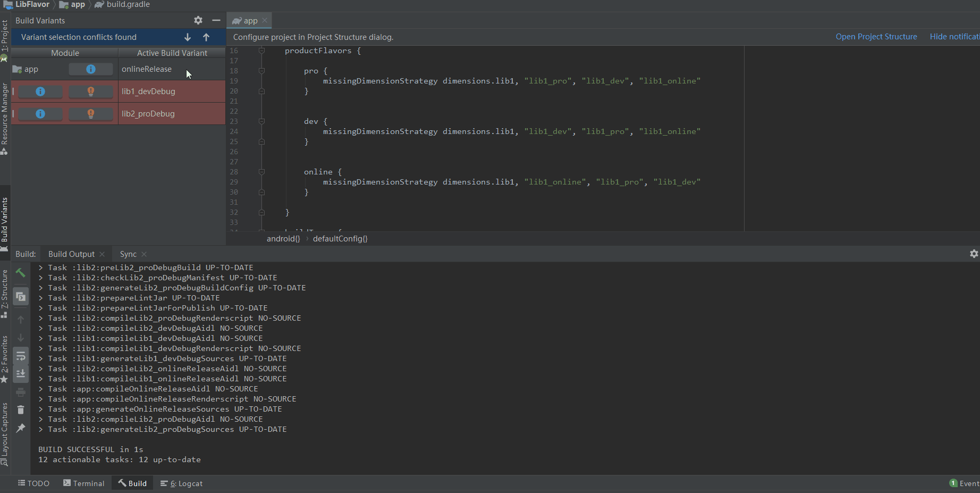The width and height of the screenshot is (980, 493).
Task: Minimize the Build Variants panel
Action: point(216,20)
